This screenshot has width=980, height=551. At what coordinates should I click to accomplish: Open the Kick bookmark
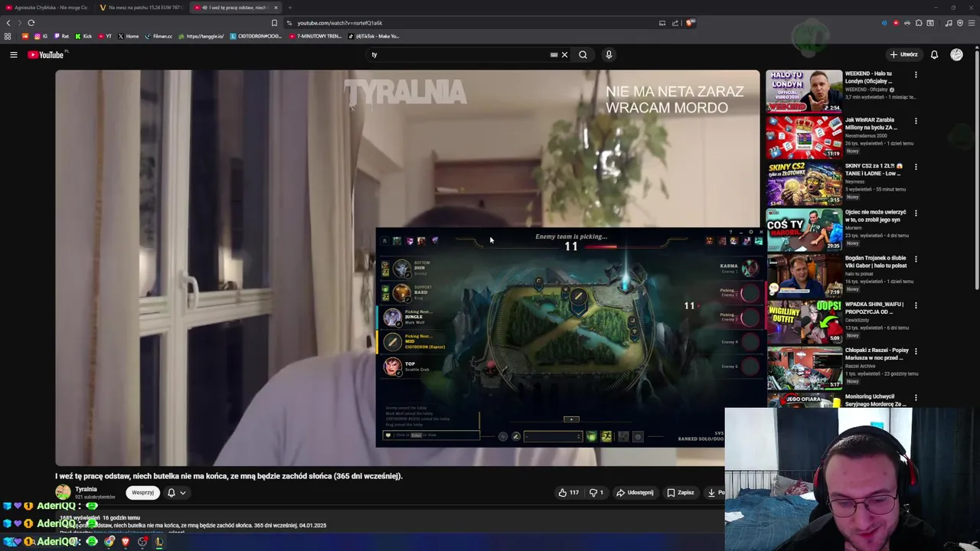coord(83,36)
